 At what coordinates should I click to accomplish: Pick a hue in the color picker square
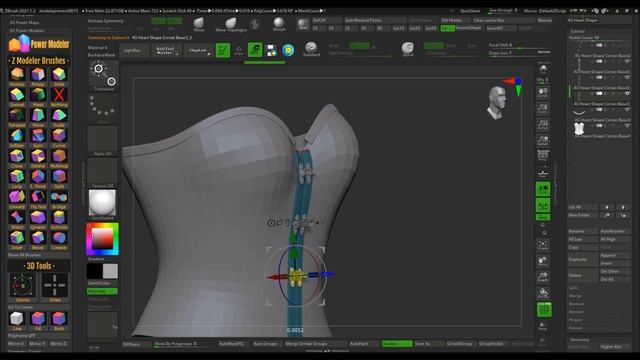click(x=102, y=239)
